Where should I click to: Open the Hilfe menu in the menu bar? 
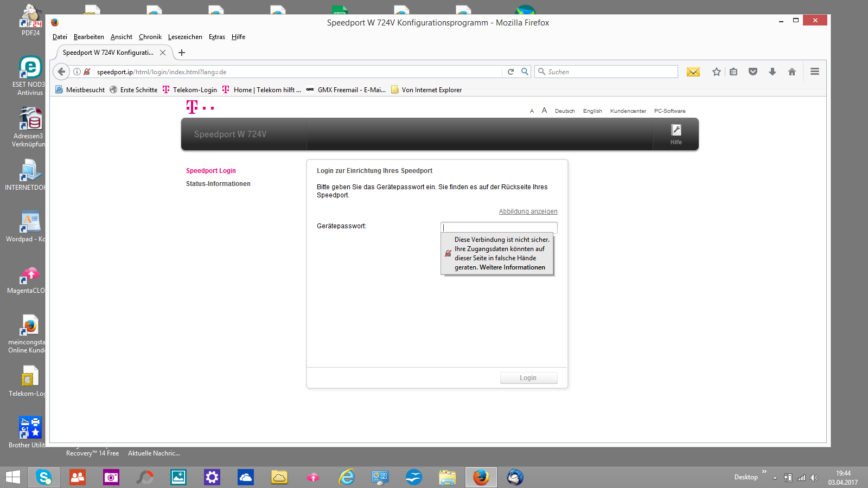pyautogui.click(x=239, y=37)
